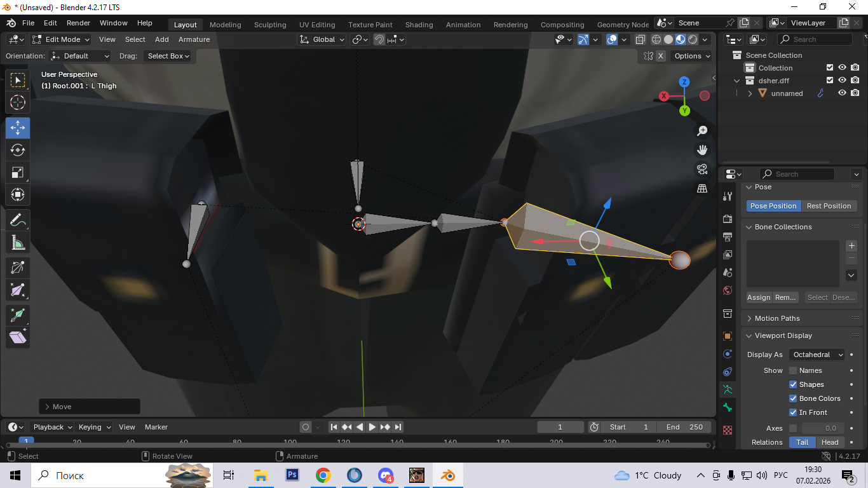Pick the Measure tool
868x488 pixels.
[x=18, y=243]
